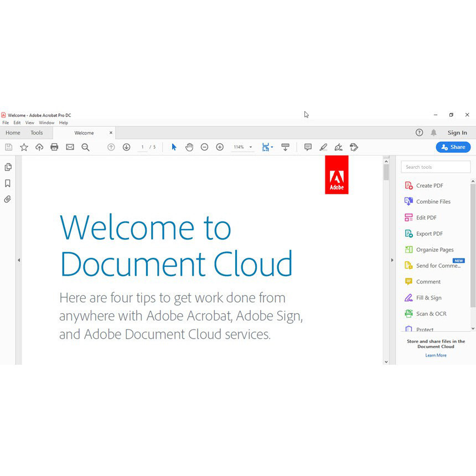476x476 pixels.
Task: Switch to the Home tab
Action: 13,133
